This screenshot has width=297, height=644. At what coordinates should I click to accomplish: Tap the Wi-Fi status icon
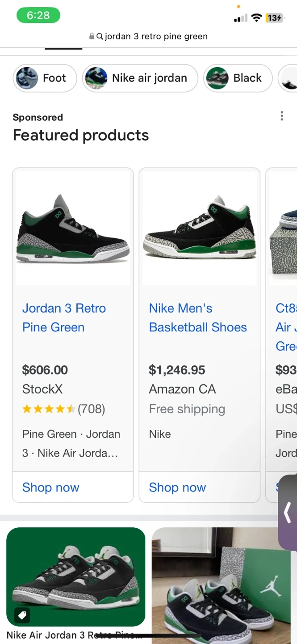pyautogui.click(x=256, y=18)
